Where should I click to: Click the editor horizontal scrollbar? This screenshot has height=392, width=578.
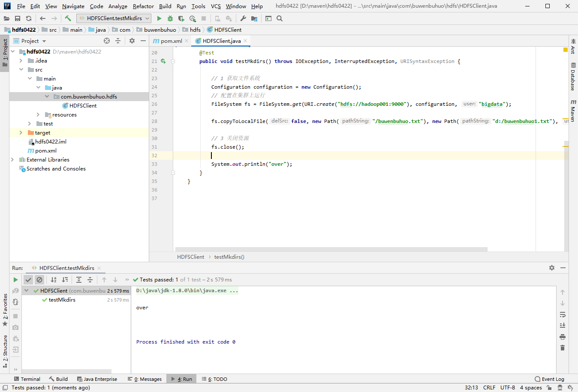click(x=331, y=249)
